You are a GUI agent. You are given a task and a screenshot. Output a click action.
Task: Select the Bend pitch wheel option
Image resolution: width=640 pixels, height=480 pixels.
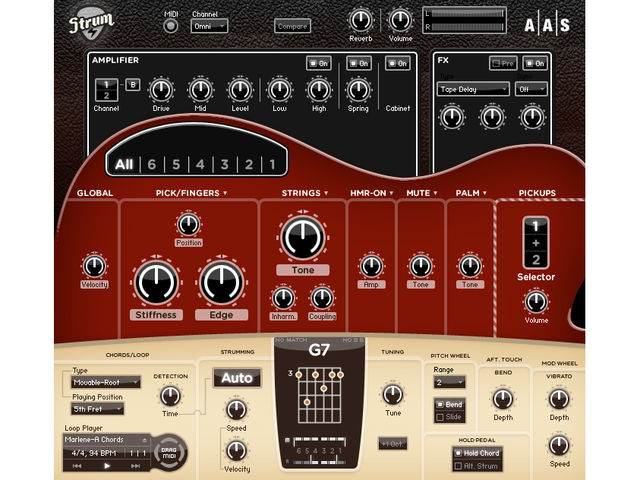pos(449,404)
